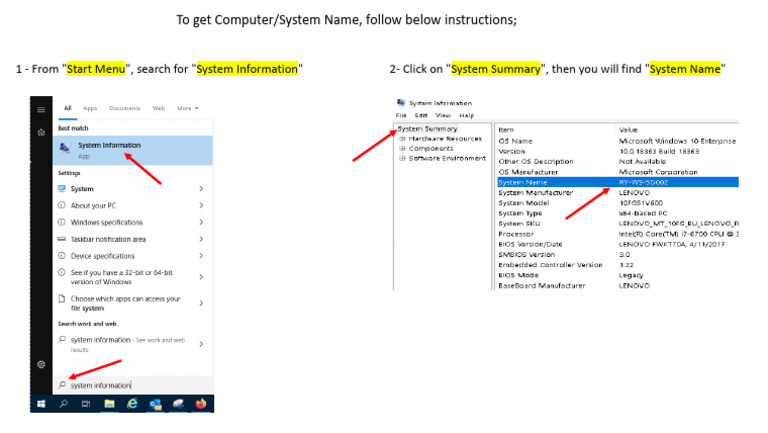The image size is (768, 433).
Task: Select the System SKU row
Action: click(x=618, y=223)
